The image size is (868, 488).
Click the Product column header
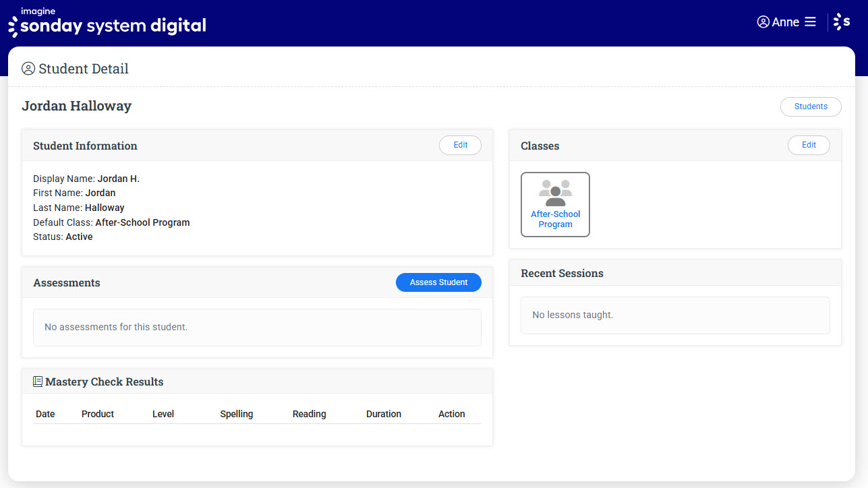point(98,414)
